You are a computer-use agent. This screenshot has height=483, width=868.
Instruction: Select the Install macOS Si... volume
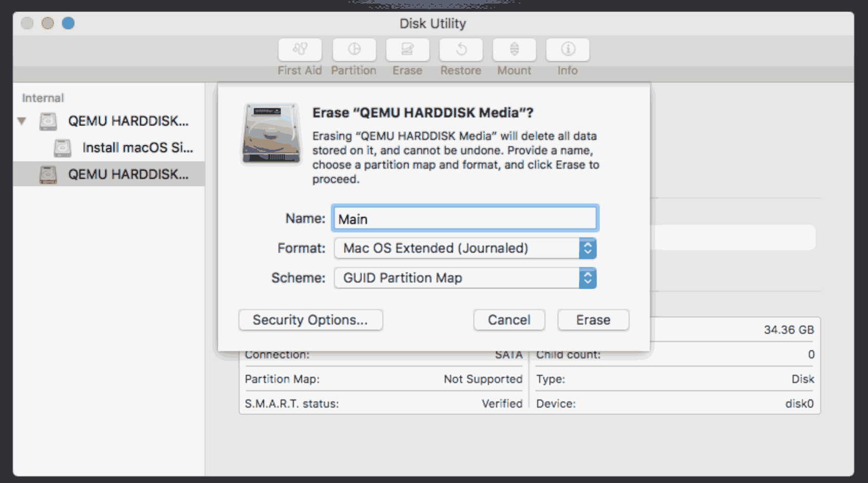pyautogui.click(x=109, y=148)
